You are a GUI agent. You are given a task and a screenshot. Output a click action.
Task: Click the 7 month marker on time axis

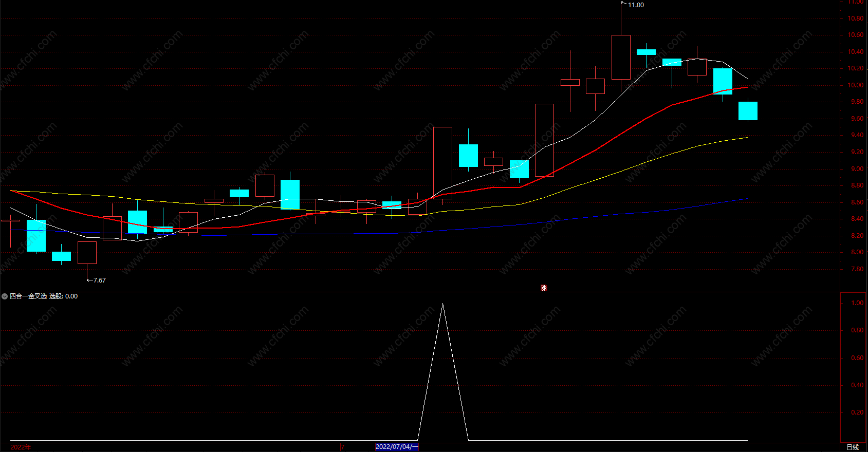click(x=342, y=447)
